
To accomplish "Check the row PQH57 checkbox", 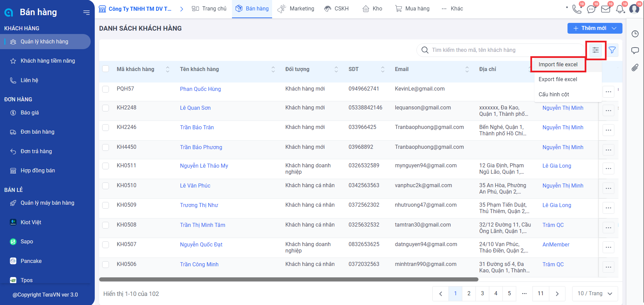I will click(x=106, y=89).
